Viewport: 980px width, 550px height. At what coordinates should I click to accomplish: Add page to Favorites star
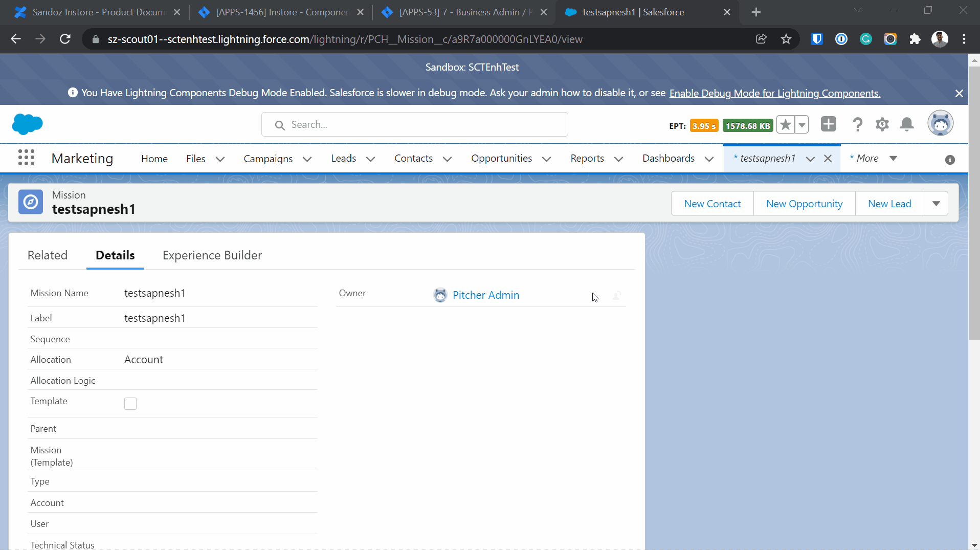(x=786, y=125)
